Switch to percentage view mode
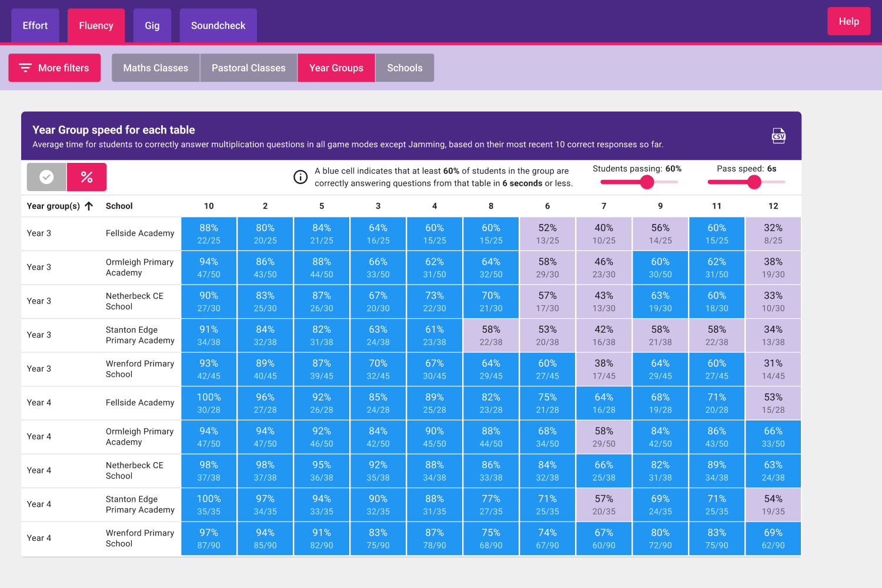The height and width of the screenshot is (588, 882). click(86, 177)
